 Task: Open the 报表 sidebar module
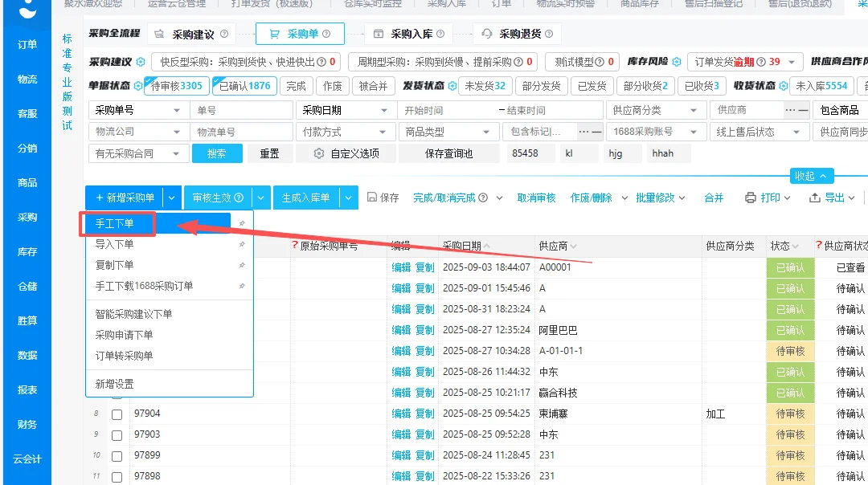pos(27,390)
